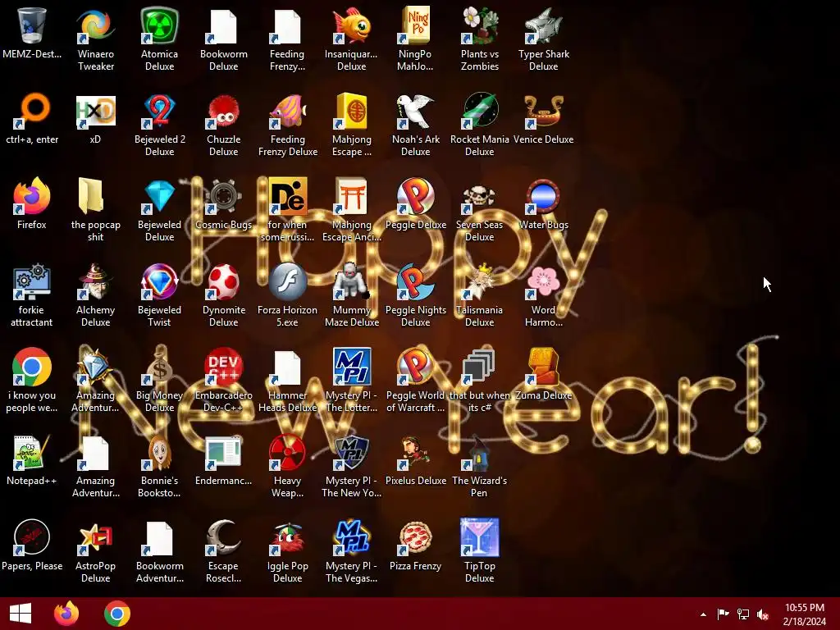Select Embarcadero Dev-C++ shortcut
The image size is (840, 630).
223,367
